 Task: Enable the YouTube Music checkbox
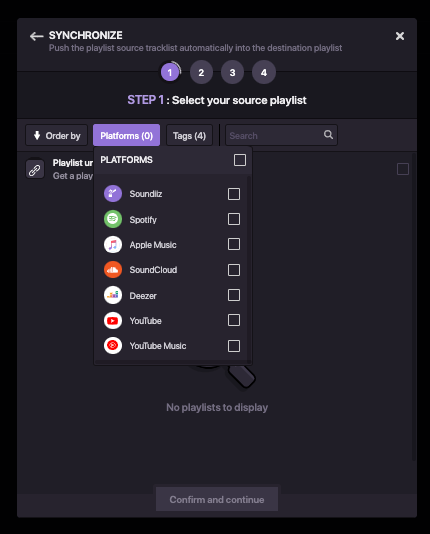point(234,346)
